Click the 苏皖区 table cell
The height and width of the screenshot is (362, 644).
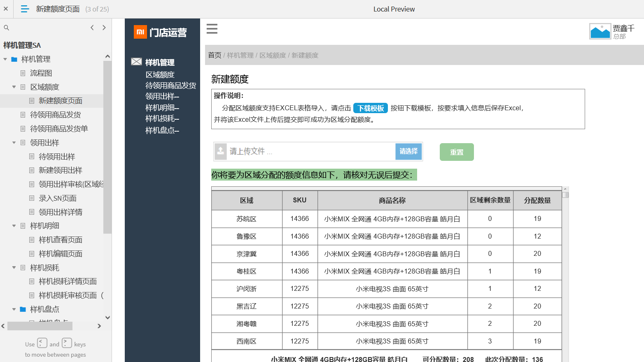247,219
